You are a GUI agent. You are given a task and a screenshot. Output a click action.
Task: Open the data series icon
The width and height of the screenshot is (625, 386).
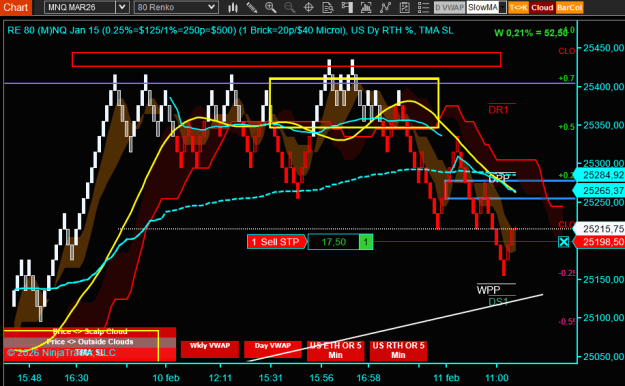[366, 8]
